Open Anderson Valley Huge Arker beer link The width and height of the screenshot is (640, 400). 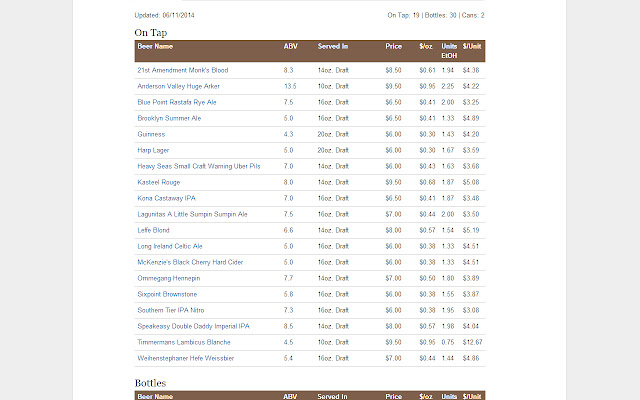click(x=178, y=86)
